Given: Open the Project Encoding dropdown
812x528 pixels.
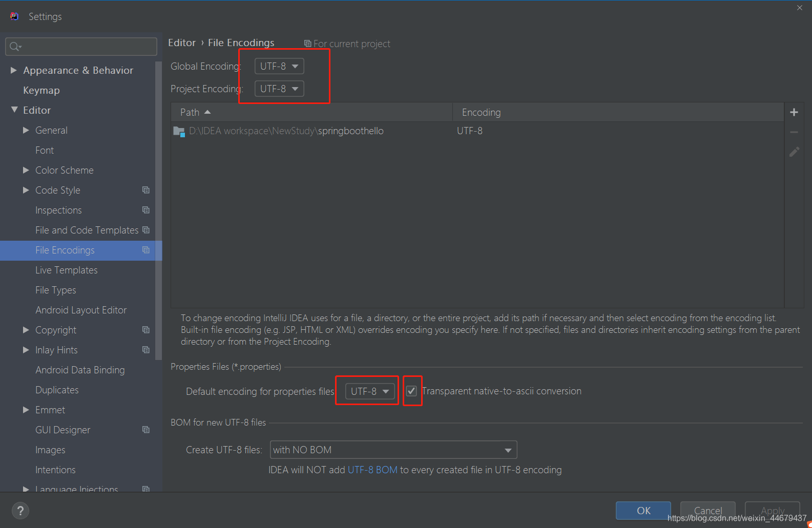Looking at the screenshot, I should click(x=279, y=89).
